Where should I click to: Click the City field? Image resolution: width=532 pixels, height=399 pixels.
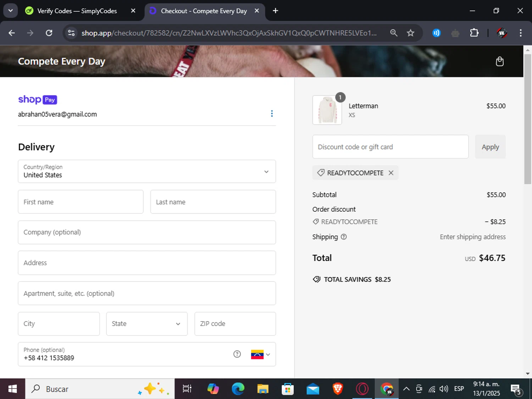[x=59, y=323]
